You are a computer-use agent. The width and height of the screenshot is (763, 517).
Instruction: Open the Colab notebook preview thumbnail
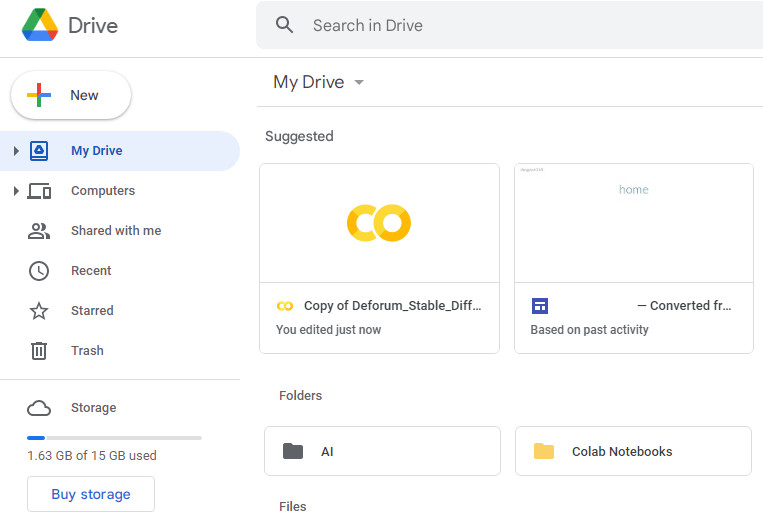point(380,223)
